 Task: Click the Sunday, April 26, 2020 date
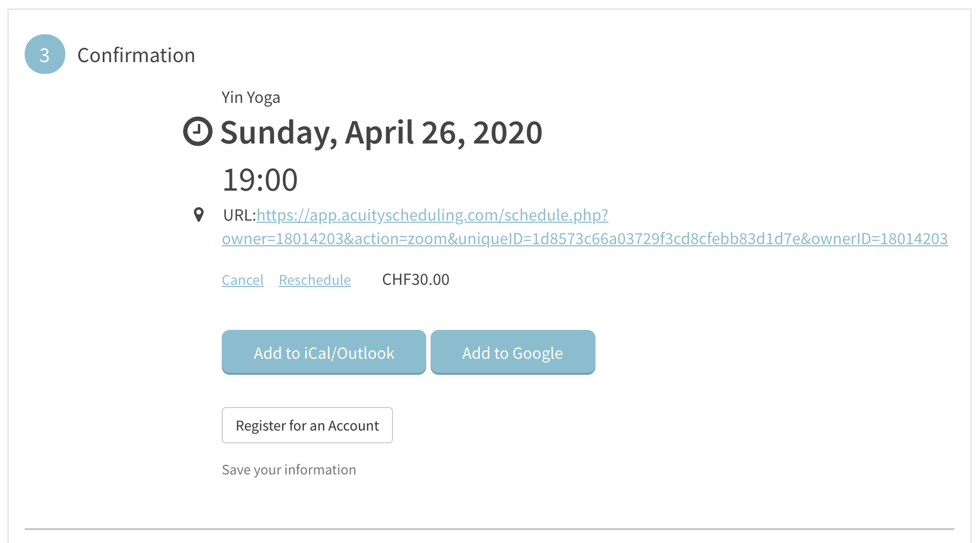pos(381,132)
